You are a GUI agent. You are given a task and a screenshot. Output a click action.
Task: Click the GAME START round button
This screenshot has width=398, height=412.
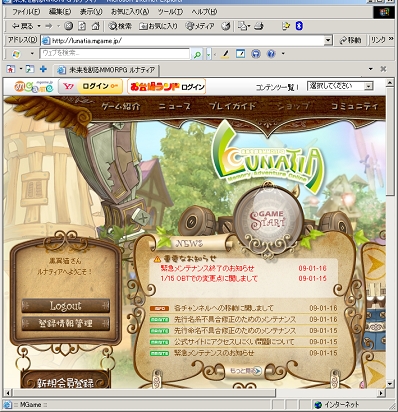tap(269, 219)
